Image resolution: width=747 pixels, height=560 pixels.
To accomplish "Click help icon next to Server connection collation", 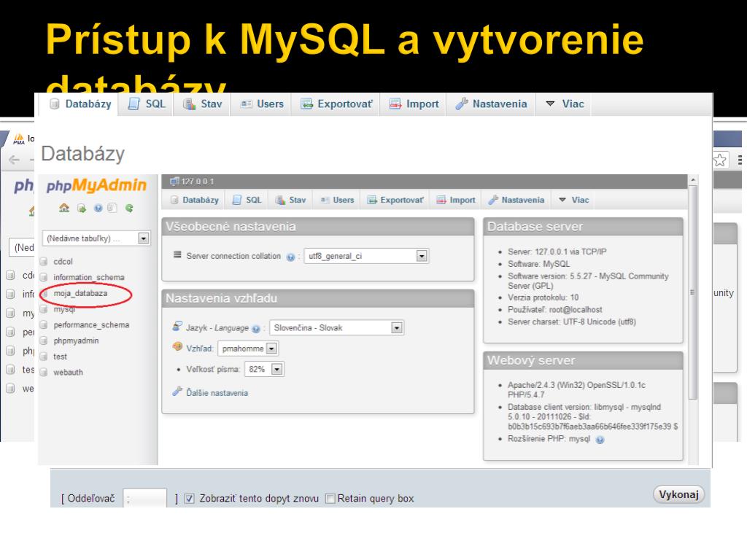I will [x=290, y=257].
